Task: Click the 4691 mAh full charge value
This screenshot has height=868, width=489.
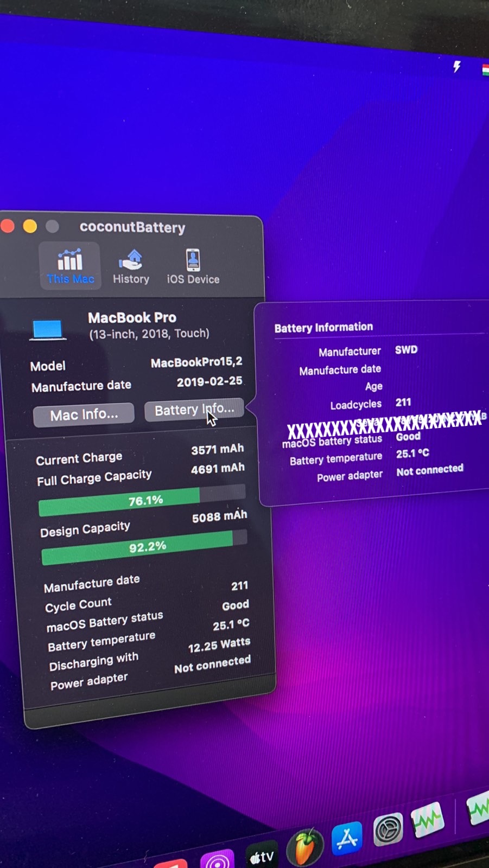Action: (218, 469)
